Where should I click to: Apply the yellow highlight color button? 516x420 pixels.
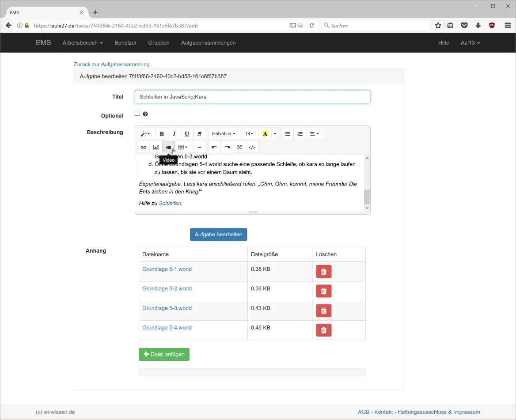click(265, 134)
